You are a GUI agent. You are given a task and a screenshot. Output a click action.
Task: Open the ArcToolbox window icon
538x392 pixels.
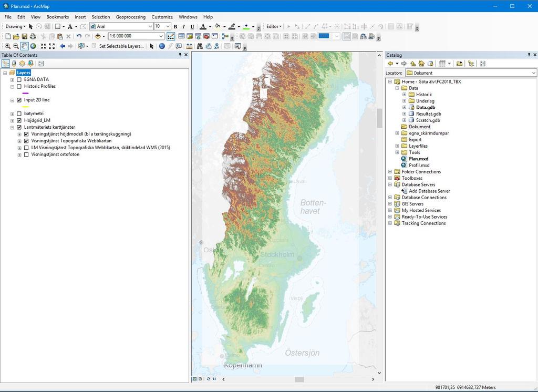(x=206, y=36)
